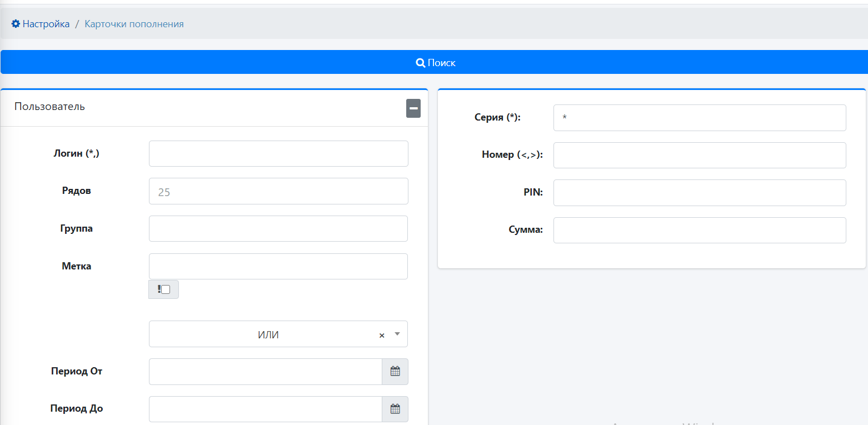Open the ИЛИ logic combo box
Screen dimensions: 868x425
268,334
